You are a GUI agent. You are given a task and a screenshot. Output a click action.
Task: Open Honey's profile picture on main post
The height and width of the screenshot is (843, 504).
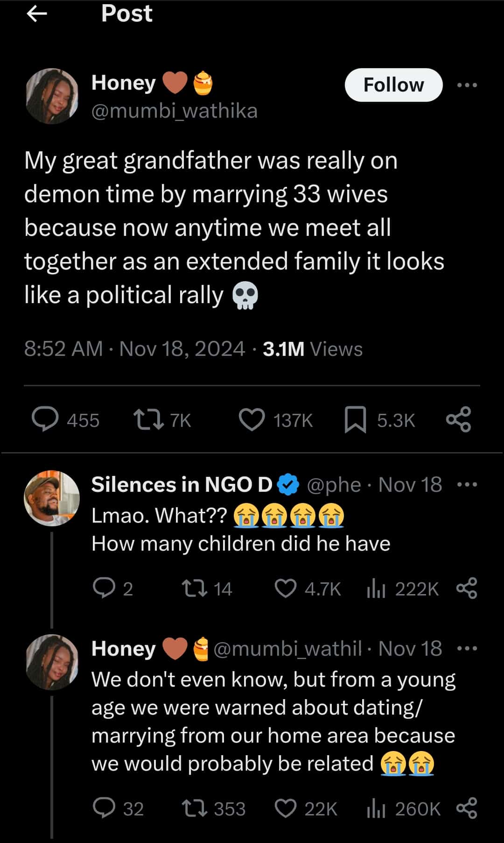click(51, 96)
